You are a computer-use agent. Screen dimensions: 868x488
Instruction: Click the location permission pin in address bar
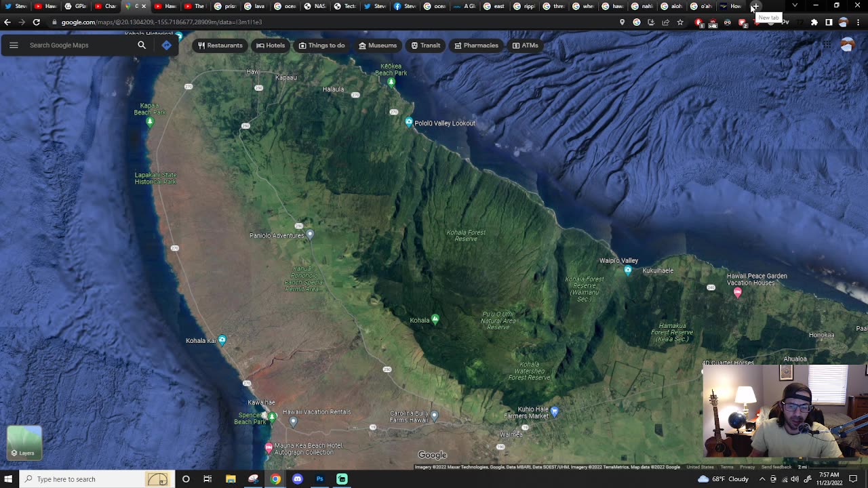[622, 22]
